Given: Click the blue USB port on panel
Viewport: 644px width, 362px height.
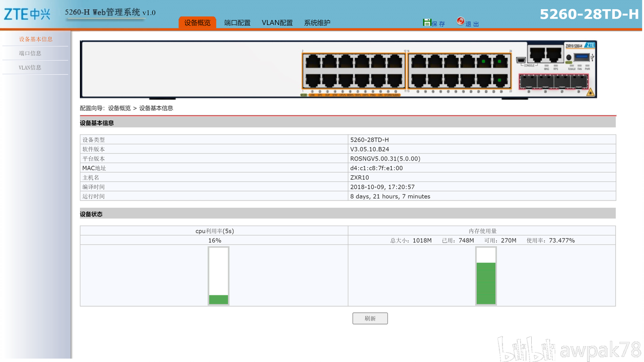Looking at the screenshot, I should (x=581, y=57).
